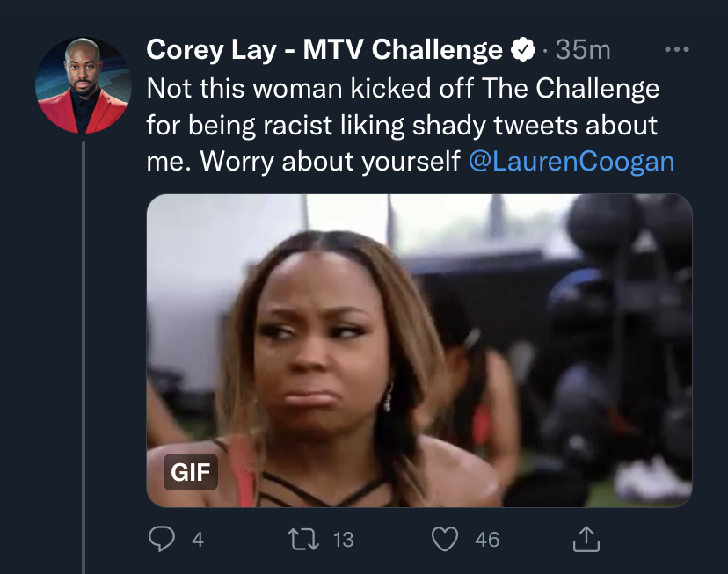Screen dimensions: 728x574
Task: Click the Corey Lay - MTV Challenge name
Action: pyautogui.click(x=324, y=49)
